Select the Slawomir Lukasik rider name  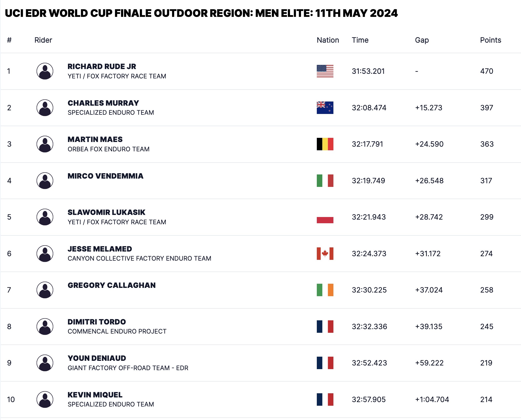pyautogui.click(x=106, y=212)
